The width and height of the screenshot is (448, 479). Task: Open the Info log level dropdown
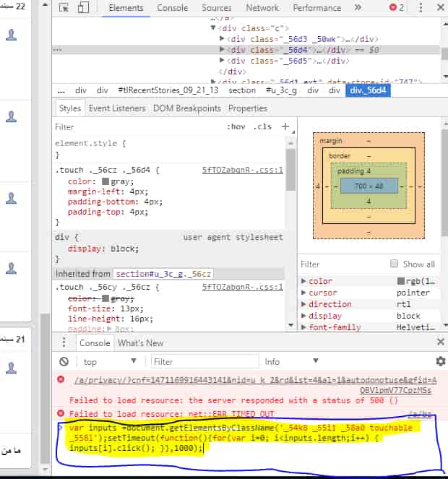click(x=291, y=361)
